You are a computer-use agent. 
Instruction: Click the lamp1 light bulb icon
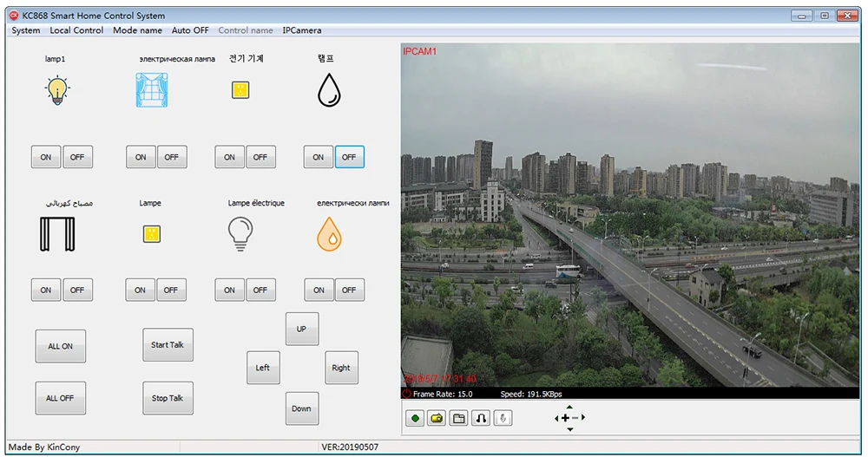[57, 91]
